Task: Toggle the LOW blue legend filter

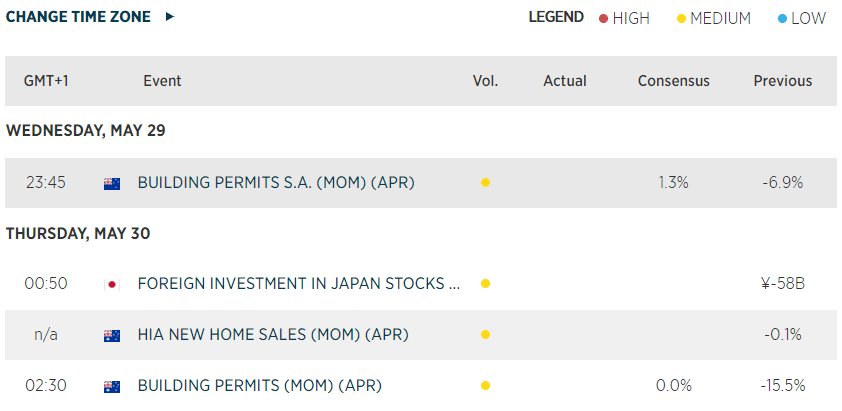Action: tap(802, 18)
